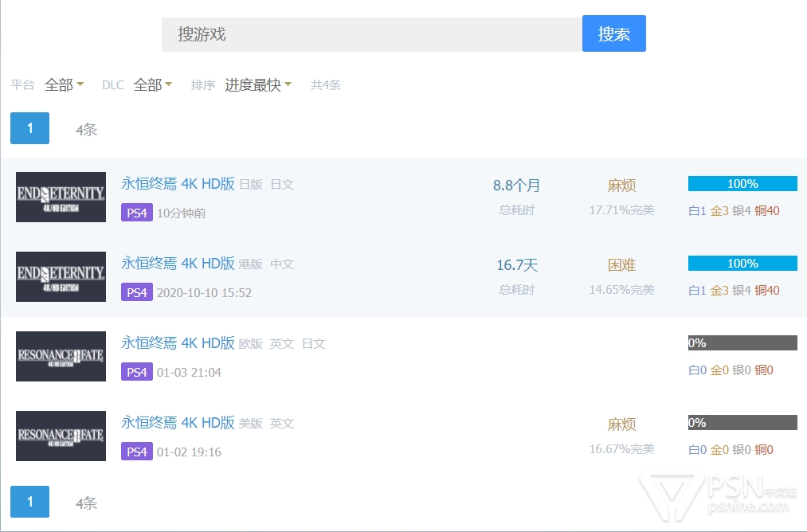Open End of Eternity 日版 thumbnail

point(61,197)
